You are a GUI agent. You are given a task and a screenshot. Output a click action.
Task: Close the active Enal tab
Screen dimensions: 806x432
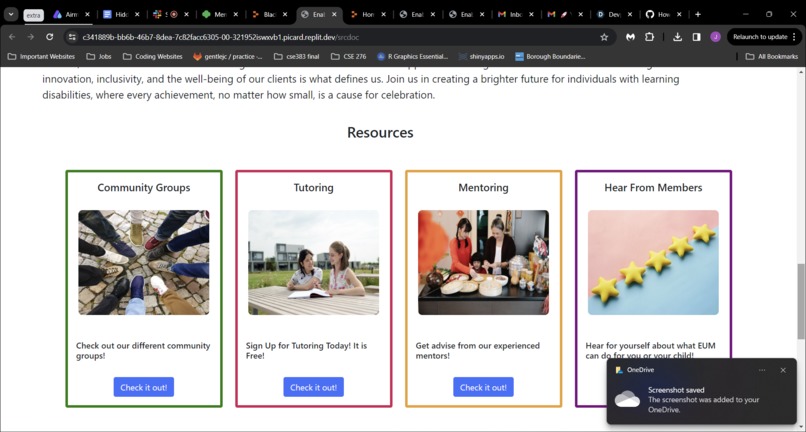[334, 14]
